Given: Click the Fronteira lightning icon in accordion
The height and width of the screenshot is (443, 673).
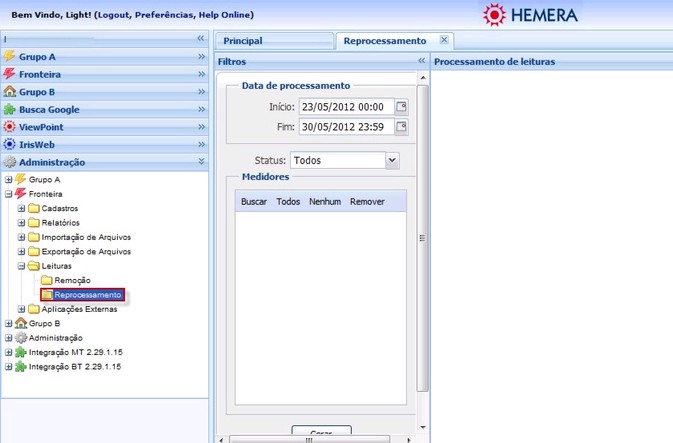Looking at the screenshot, I should (x=10, y=75).
